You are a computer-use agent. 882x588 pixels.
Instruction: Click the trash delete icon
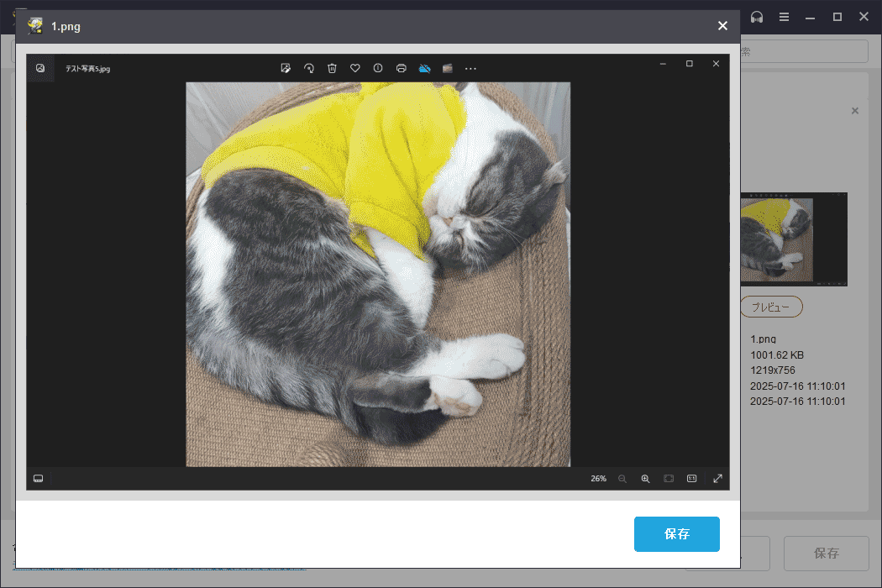click(332, 68)
